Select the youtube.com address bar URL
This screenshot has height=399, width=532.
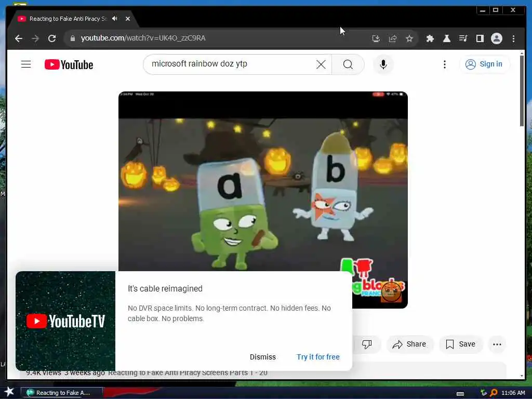(x=143, y=38)
